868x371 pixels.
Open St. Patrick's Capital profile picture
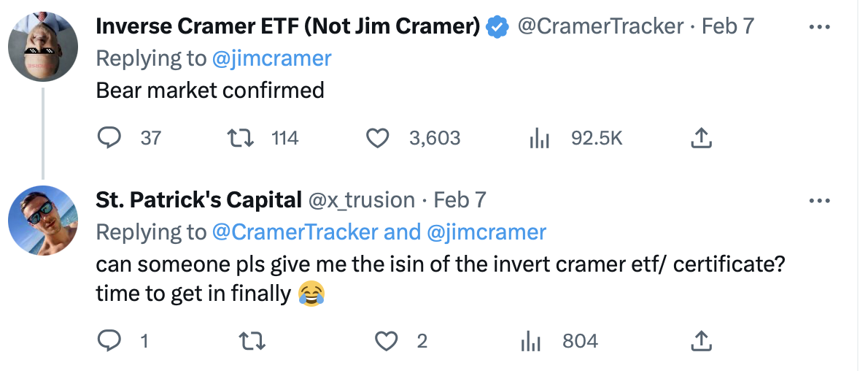point(42,220)
